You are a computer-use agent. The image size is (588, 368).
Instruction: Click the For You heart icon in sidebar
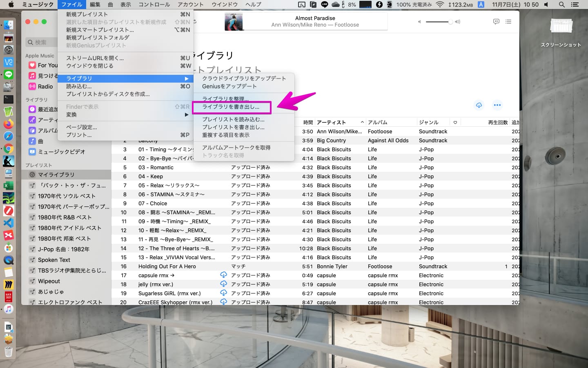[32, 65]
